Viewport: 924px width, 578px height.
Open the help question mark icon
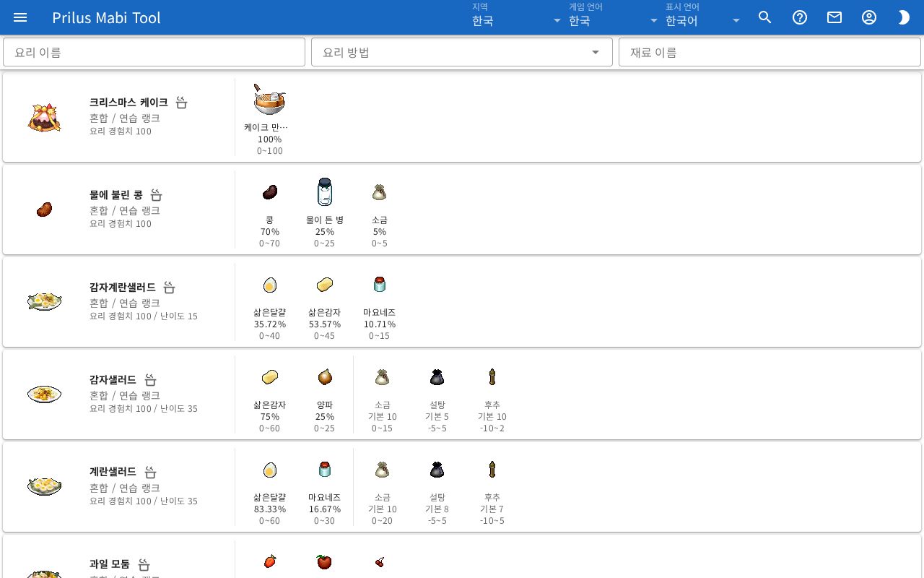click(800, 17)
